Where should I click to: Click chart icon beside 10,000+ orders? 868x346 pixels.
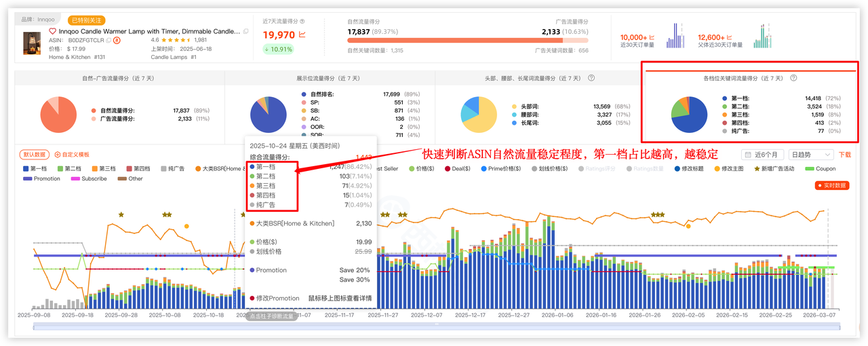click(652, 37)
